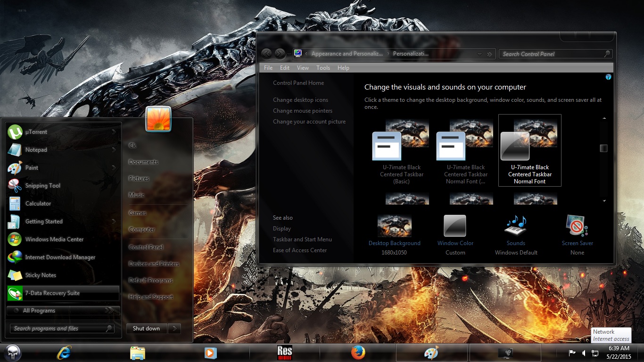Screen dimensions: 644x362
Task: Click the Search Control Panel field
Action: tap(556, 54)
